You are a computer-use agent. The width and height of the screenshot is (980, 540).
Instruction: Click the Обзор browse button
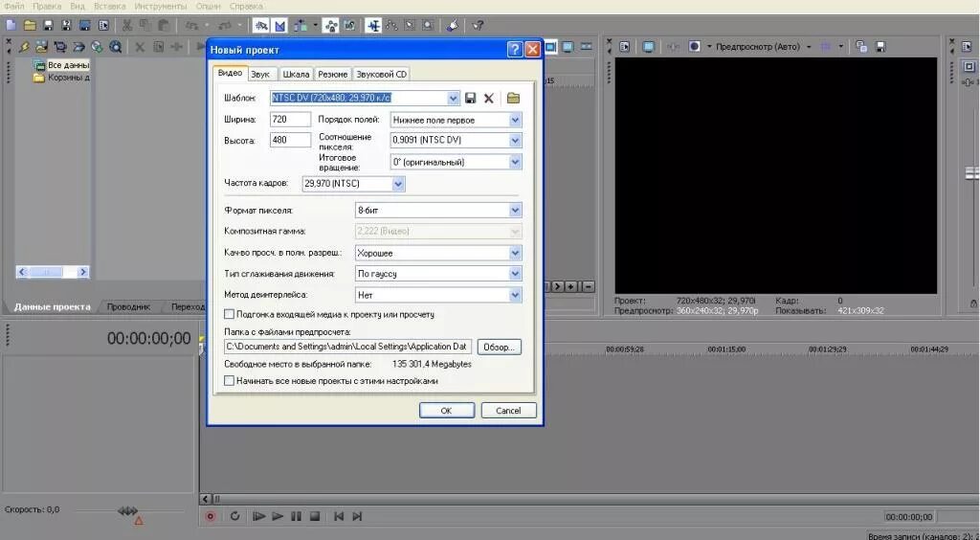(x=499, y=347)
